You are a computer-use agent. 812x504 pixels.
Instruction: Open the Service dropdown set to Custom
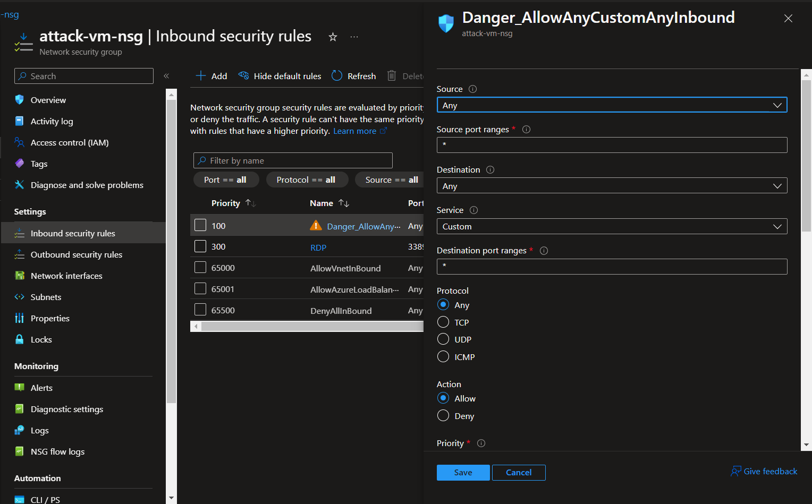(x=612, y=226)
